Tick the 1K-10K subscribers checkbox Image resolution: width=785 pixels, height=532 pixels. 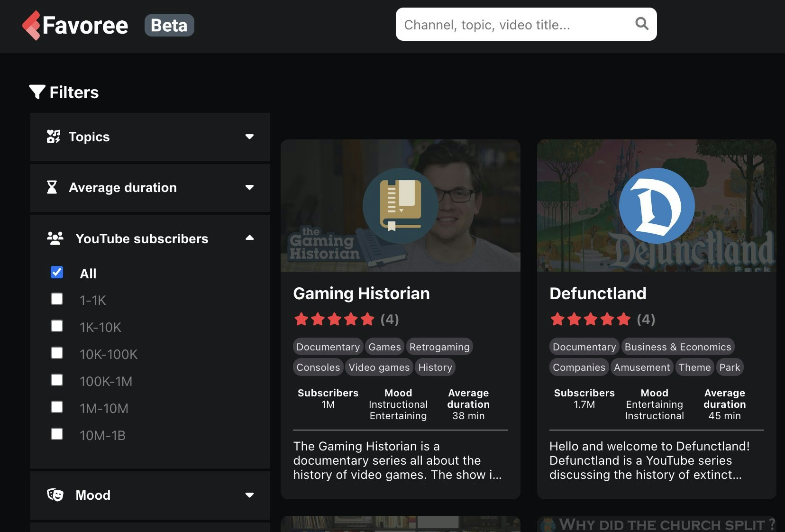[57, 326]
